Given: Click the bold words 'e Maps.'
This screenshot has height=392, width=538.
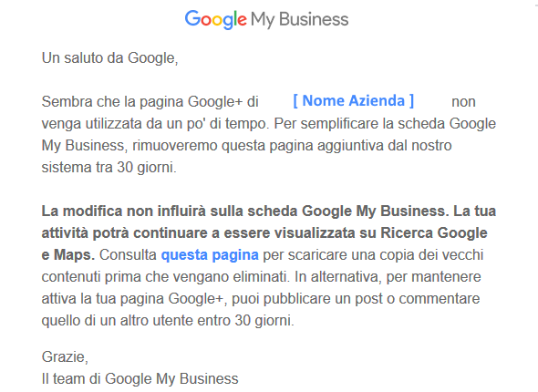Looking at the screenshot, I should coord(68,255).
